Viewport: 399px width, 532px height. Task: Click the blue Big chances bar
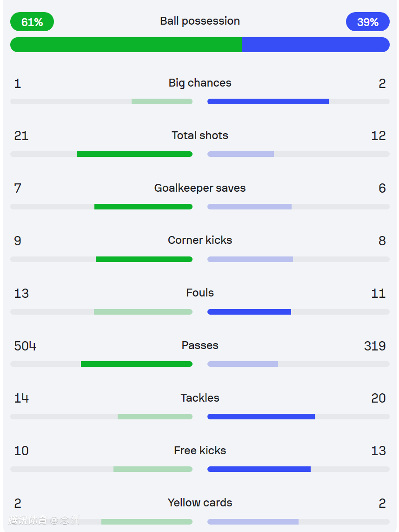[268, 101]
